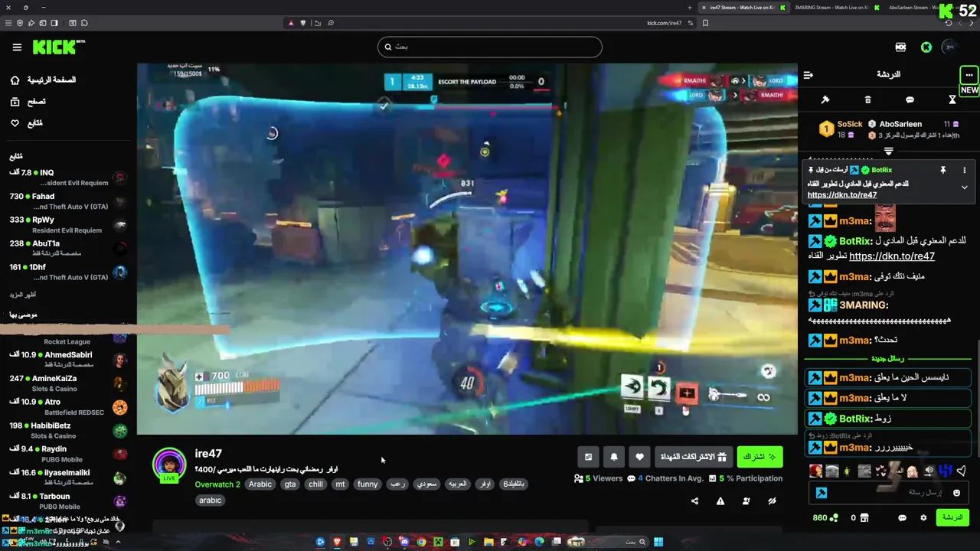The image size is (980, 551).
Task: Open the Windows Start button on the taskbar
Action: coord(658,542)
